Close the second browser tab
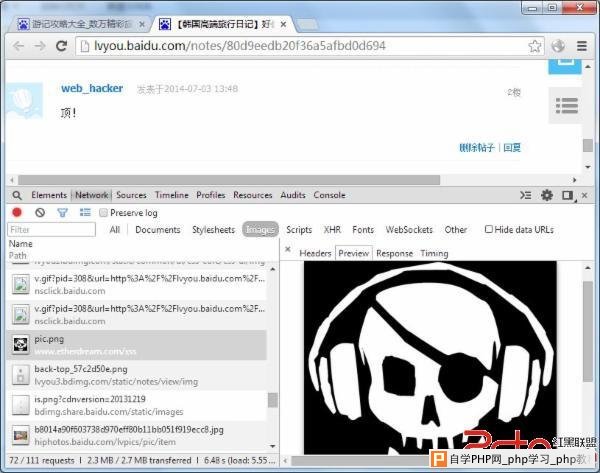 [x=283, y=24]
